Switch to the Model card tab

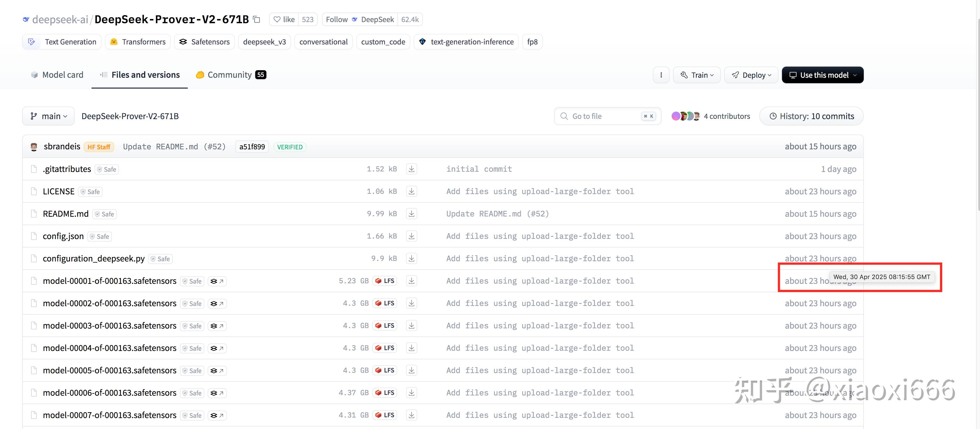tap(57, 75)
